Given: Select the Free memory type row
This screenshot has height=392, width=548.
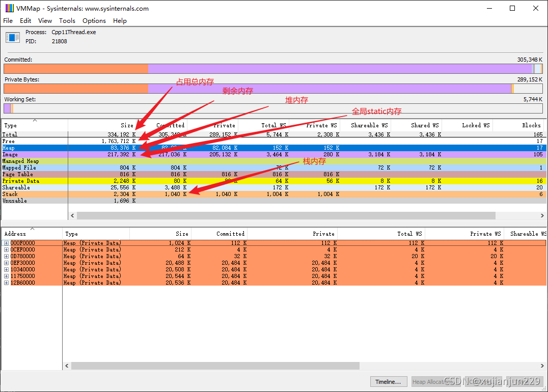Looking at the screenshot, I should click(x=273, y=141).
